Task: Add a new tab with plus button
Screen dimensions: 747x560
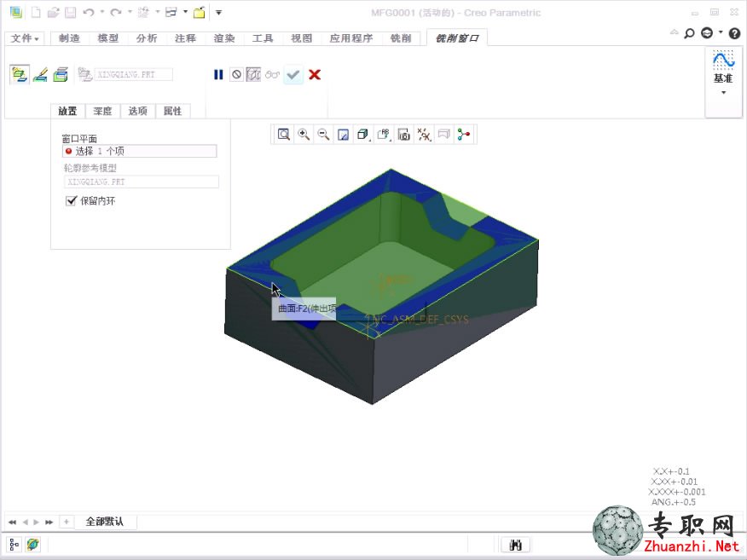Action: (67, 522)
